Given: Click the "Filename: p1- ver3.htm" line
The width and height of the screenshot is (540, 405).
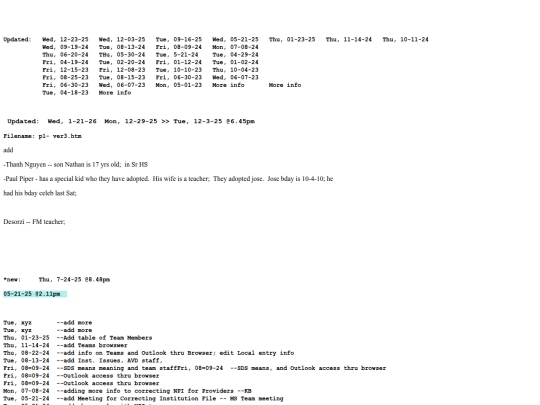Looking at the screenshot, I should (42, 136).
